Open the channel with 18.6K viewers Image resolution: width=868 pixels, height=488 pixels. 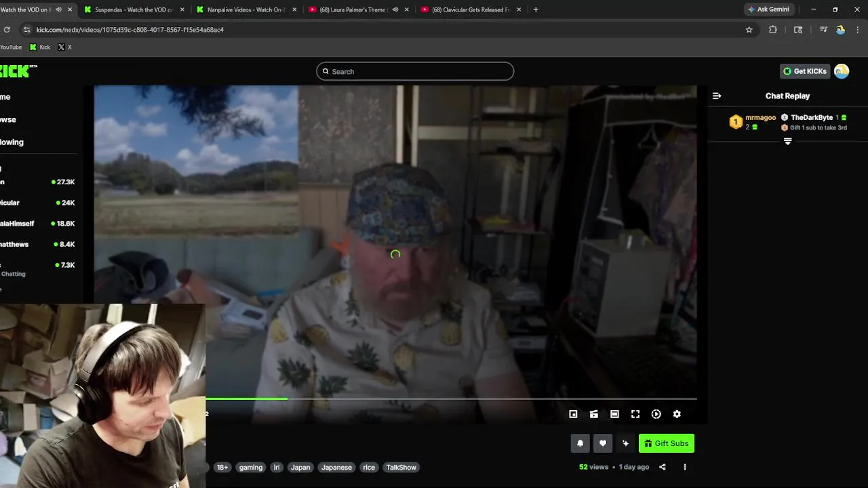tap(39, 224)
